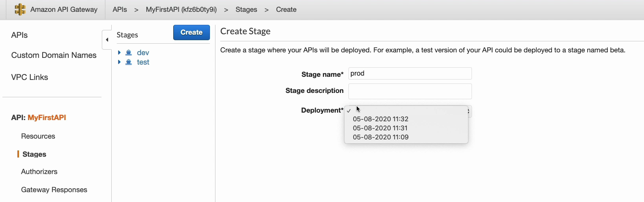Open Resources under MyFirstAPI

(x=38, y=136)
